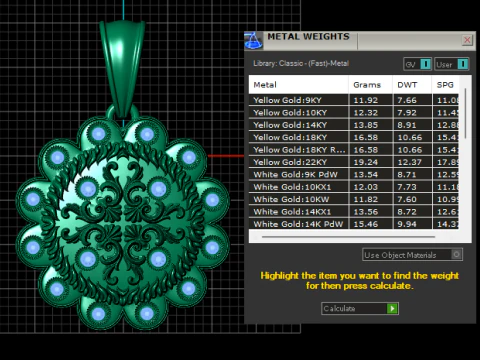Select the Yellow Gold:22KY row
Screen dimensions: 480x360
[354, 162]
